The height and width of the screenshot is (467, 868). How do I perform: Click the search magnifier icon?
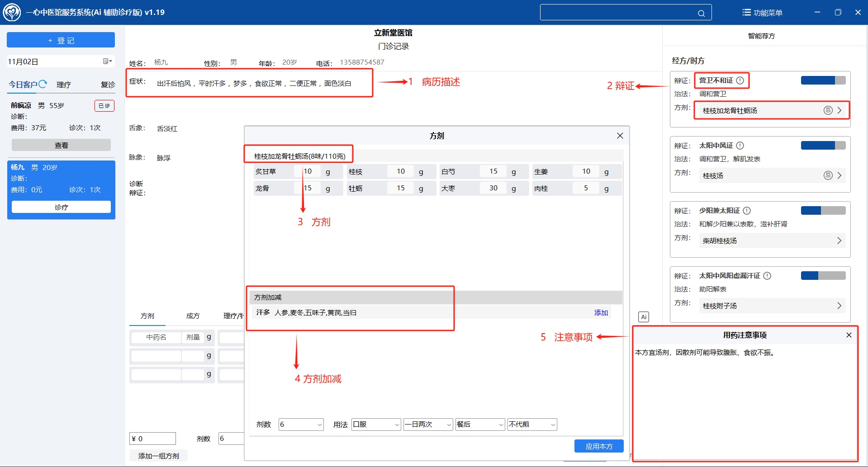pyautogui.click(x=702, y=13)
